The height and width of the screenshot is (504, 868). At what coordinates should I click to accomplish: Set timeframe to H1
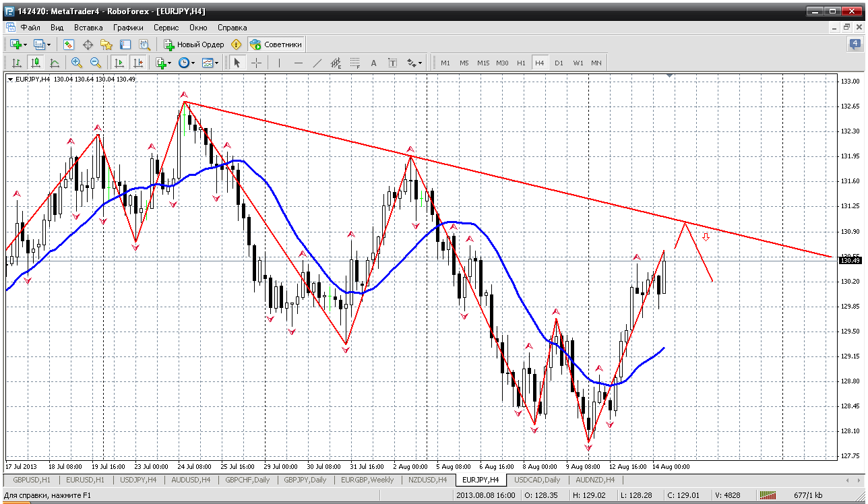[521, 63]
